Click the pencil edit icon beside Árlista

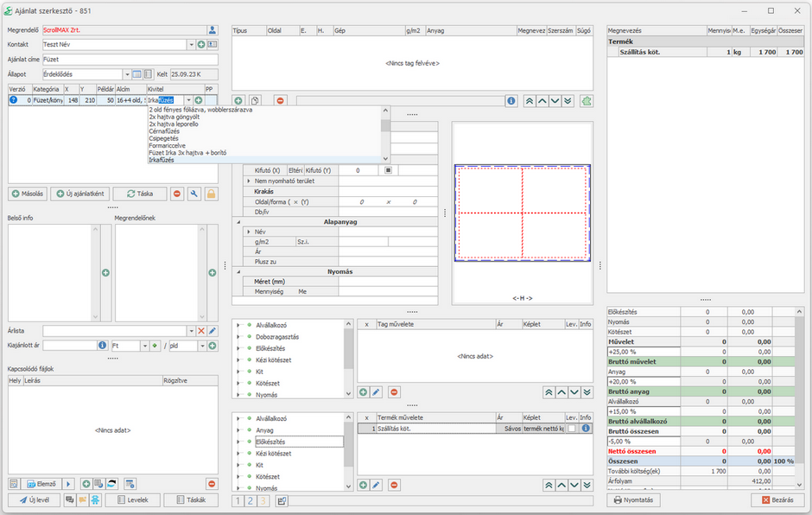tap(213, 331)
